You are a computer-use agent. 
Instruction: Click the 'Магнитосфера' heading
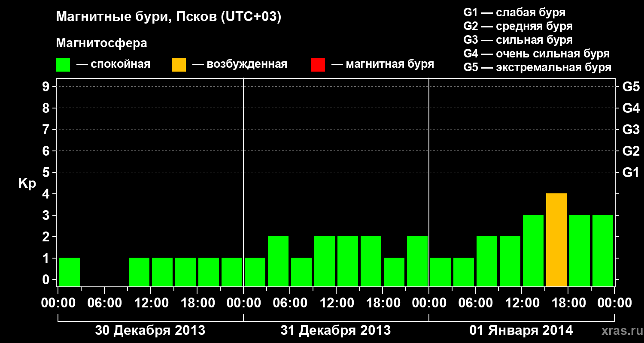[x=101, y=43]
